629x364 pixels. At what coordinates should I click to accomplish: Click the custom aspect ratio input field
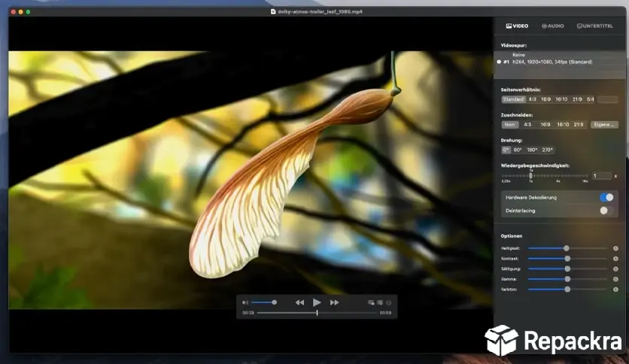click(608, 99)
